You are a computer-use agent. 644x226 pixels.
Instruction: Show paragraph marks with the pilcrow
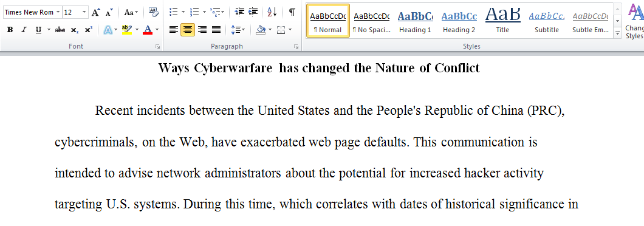292,12
